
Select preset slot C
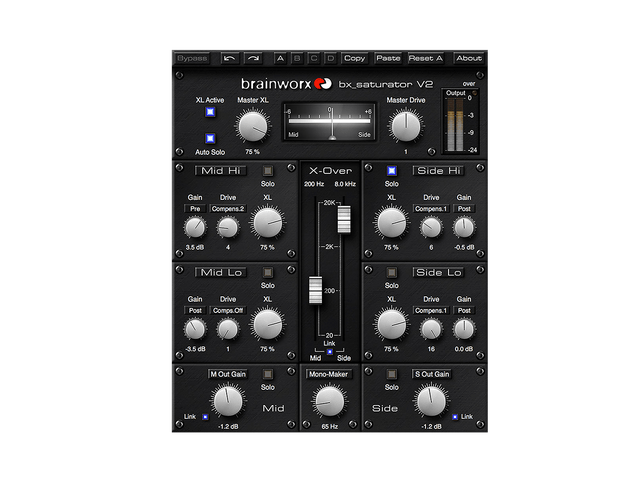coord(314,58)
